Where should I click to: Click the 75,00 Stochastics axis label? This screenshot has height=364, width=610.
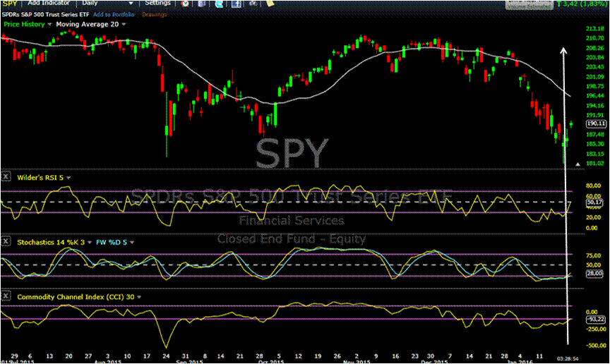coord(594,255)
